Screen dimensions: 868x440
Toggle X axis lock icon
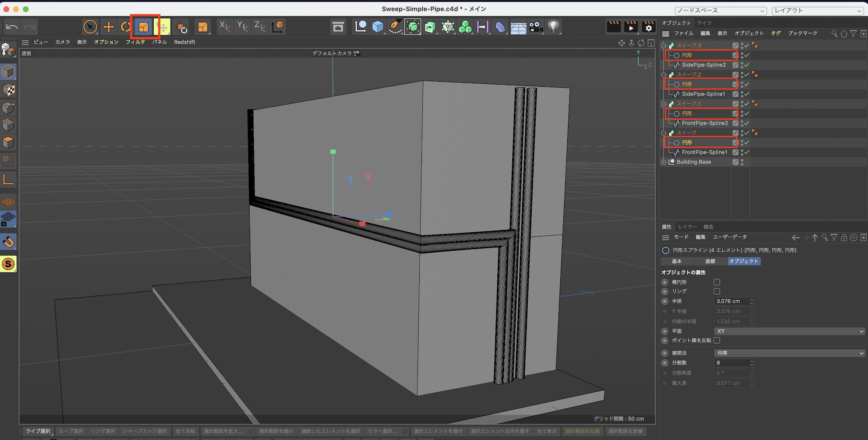pyautogui.click(x=224, y=27)
